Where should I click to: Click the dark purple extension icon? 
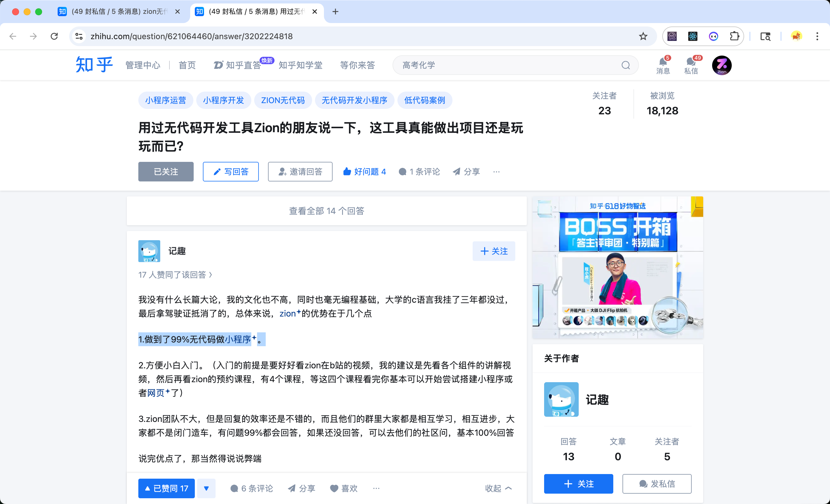672,36
